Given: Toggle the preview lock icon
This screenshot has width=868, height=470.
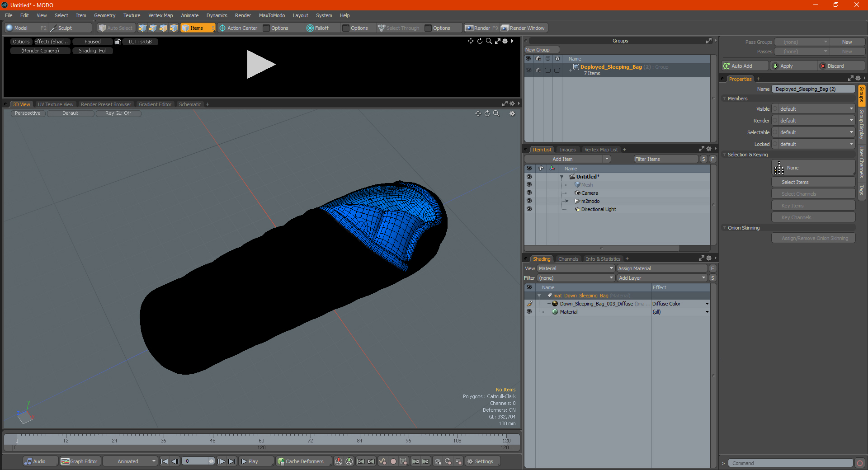Looking at the screenshot, I should pos(118,42).
